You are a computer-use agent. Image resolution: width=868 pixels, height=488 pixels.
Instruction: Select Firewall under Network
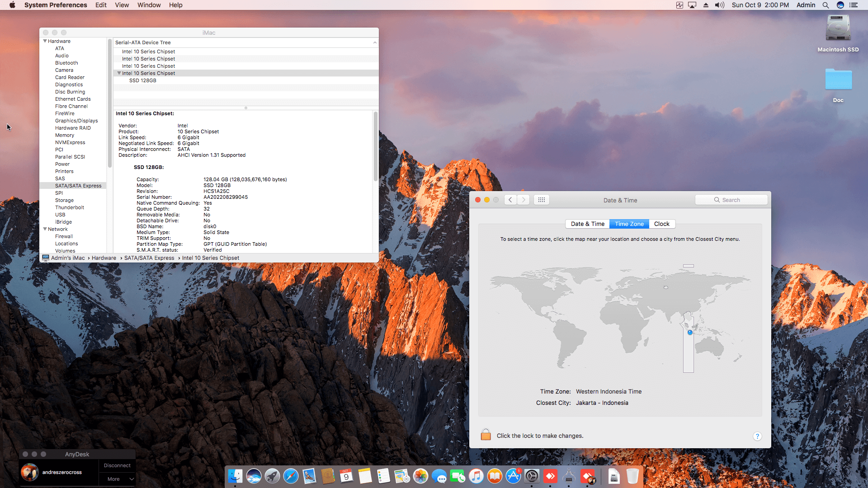(64, 236)
